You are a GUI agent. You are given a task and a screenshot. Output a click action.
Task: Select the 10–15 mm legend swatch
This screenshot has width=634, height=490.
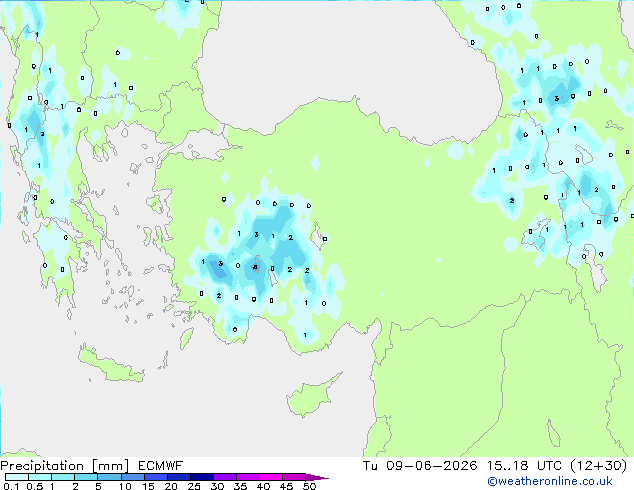tap(133, 477)
